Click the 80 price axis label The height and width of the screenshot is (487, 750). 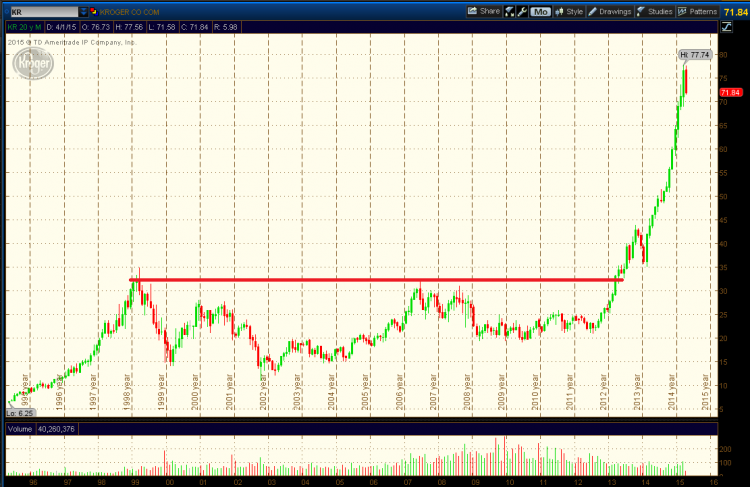coord(723,55)
